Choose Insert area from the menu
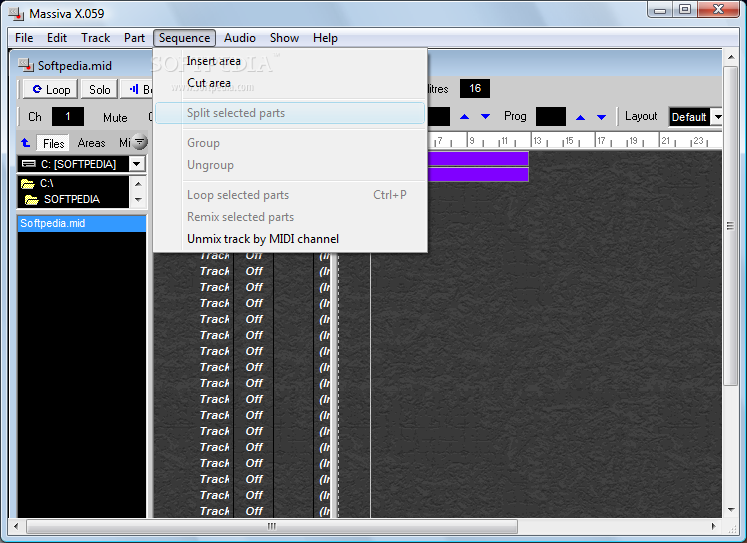The image size is (747, 543). click(x=290, y=61)
